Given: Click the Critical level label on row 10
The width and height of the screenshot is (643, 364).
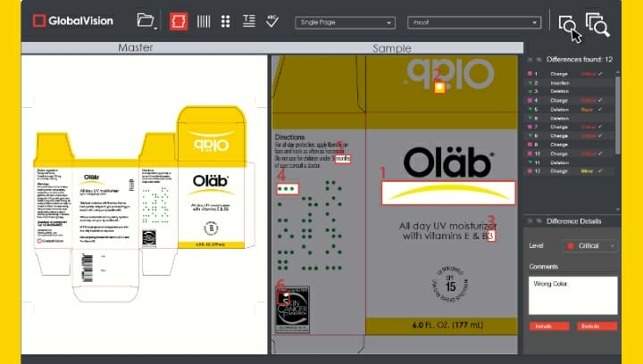Looking at the screenshot, I should tap(588, 153).
